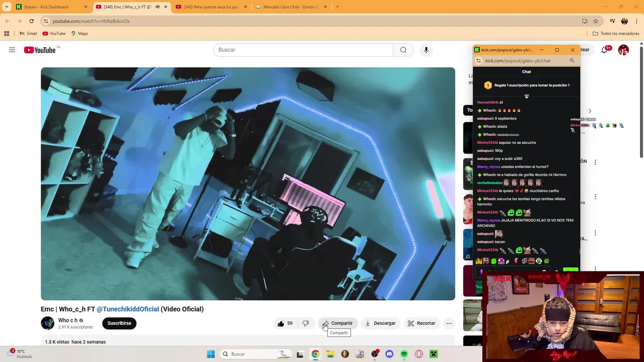Click the Chrome address bar URL
This screenshot has width=644, height=362.
(91, 21)
